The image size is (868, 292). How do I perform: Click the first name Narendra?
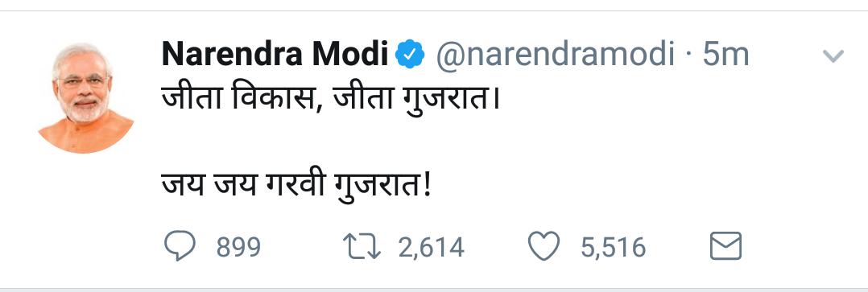pos(232,54)
